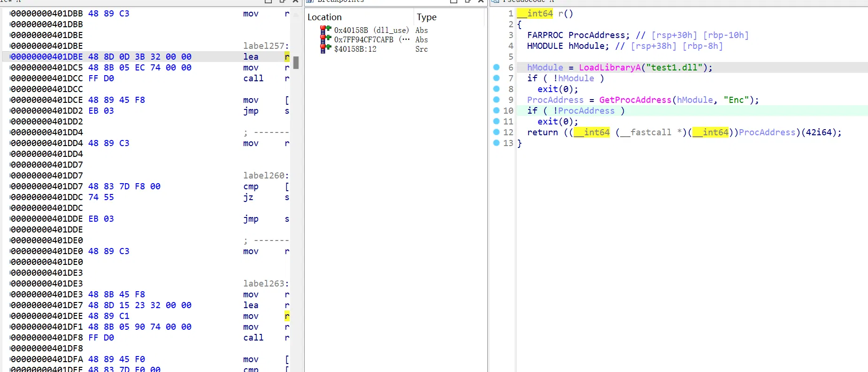The image size is (868, 372).
Task: Click cmp instruction at 401DD7
Action: pos(251,186)
